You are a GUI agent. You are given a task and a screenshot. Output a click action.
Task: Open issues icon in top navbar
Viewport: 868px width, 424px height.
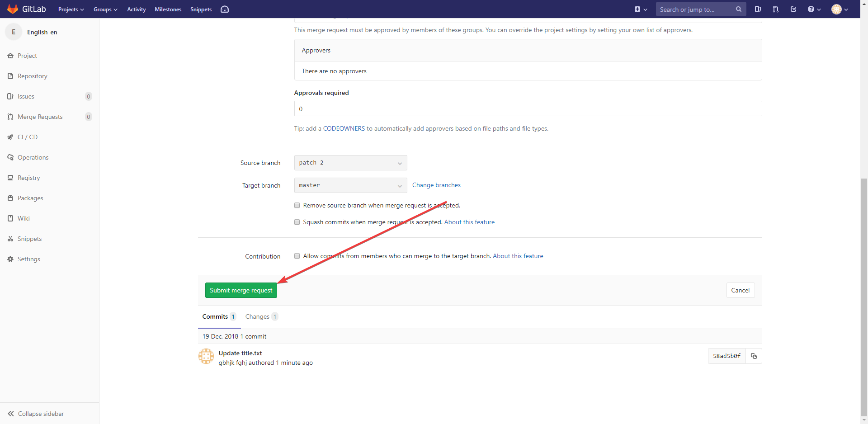coord(758,9)
